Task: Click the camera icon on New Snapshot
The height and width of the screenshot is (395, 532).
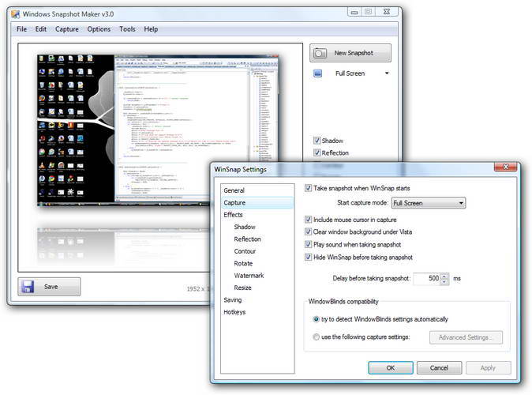Action: 320,53
